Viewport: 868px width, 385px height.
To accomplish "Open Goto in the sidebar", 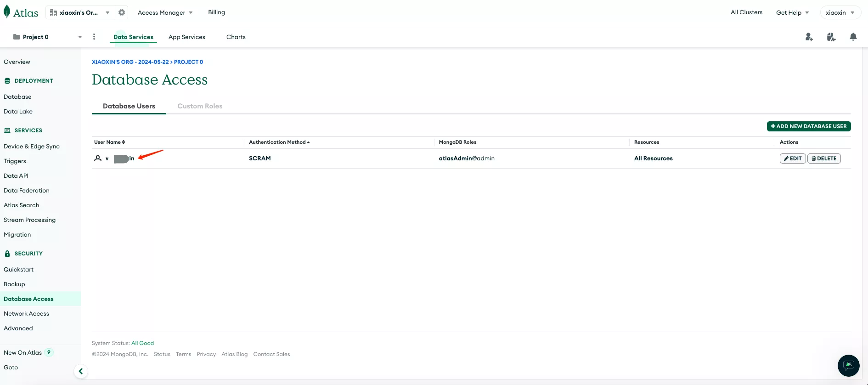I will (11, 368).
